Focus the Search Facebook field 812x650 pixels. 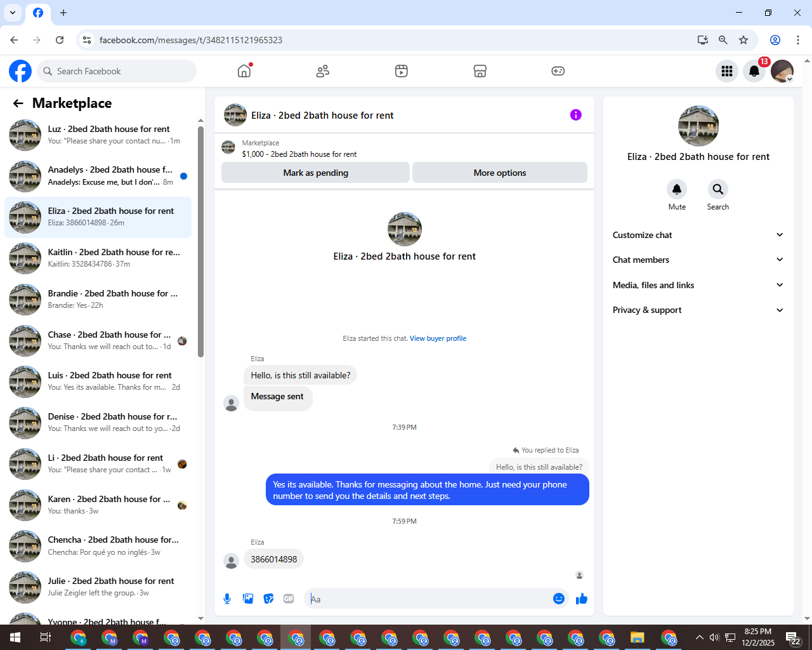tap(117, 71)
